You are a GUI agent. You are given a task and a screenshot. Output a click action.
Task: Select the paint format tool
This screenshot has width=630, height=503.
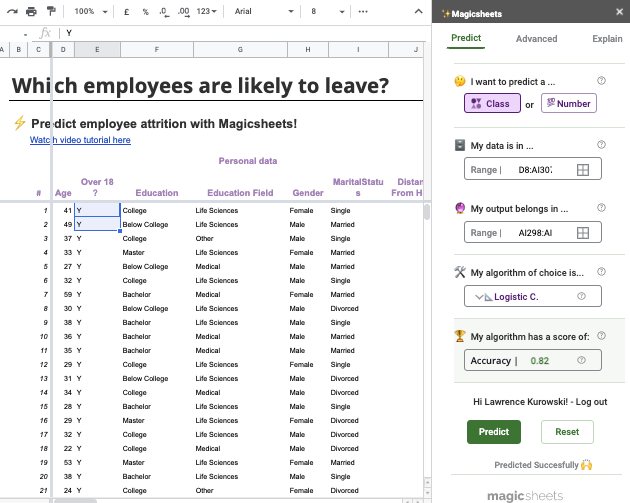click(x=51, y=11)
